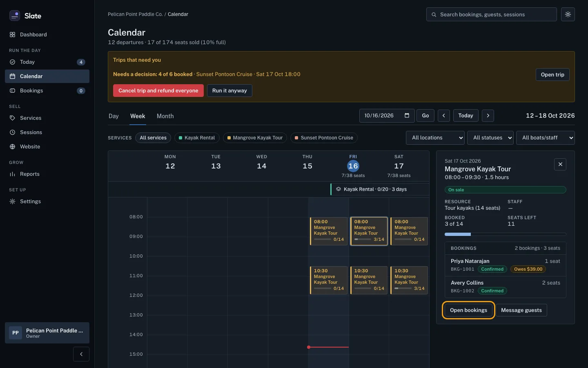The width and height of the screenshot is (588, 368).
Task: Select the Week view tab
Action: click(x=138, y=116)
